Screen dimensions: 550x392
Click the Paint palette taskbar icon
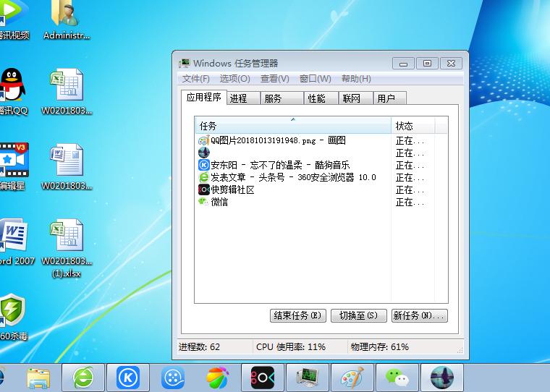352,377
